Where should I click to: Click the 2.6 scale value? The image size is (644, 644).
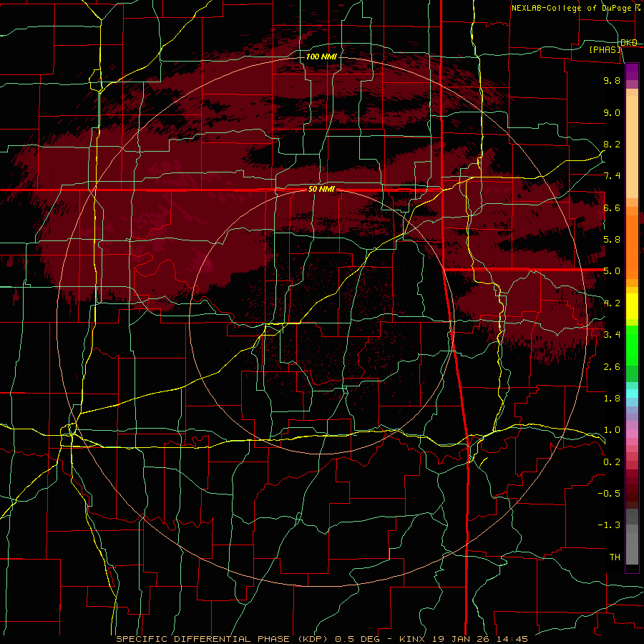612,367
